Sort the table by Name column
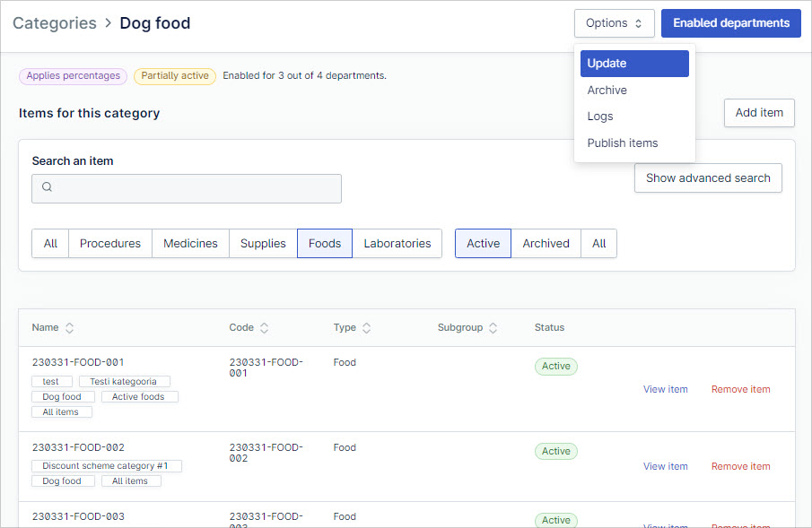812x528 pixels. tap(69, 328)
